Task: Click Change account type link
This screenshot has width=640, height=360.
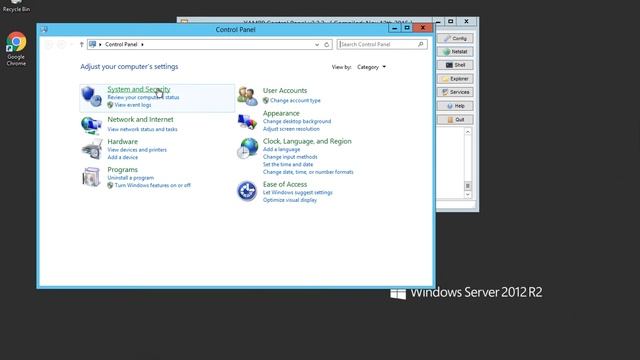Action: pyautogui.click(x=295, y=100)
